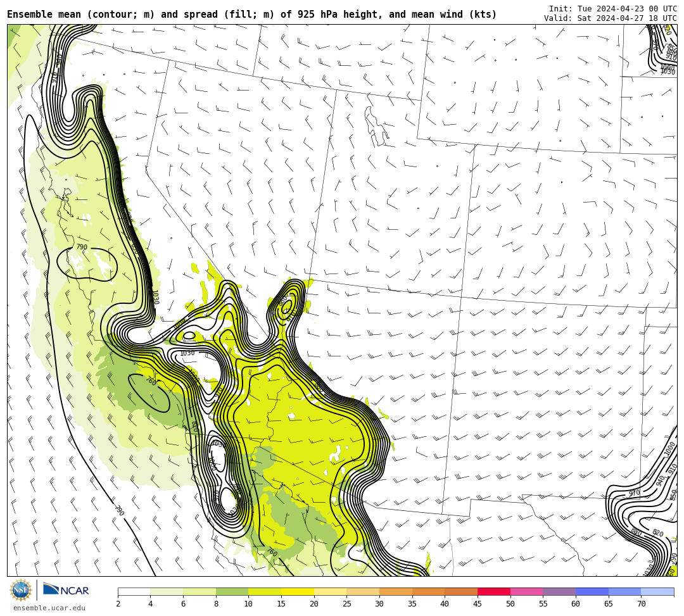
Task: Click the yellow 15–20 colorbar swatch
Action: [298, 591]
